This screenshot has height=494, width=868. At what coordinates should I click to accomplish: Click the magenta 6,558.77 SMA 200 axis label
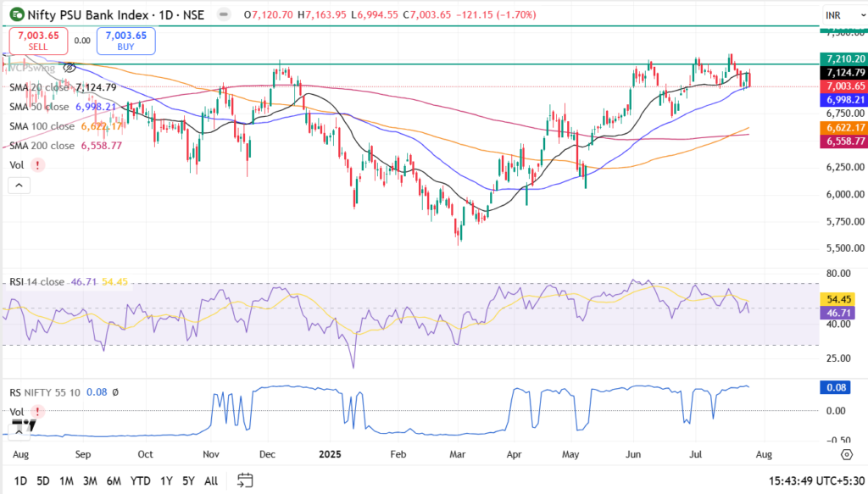click(843, 141)
